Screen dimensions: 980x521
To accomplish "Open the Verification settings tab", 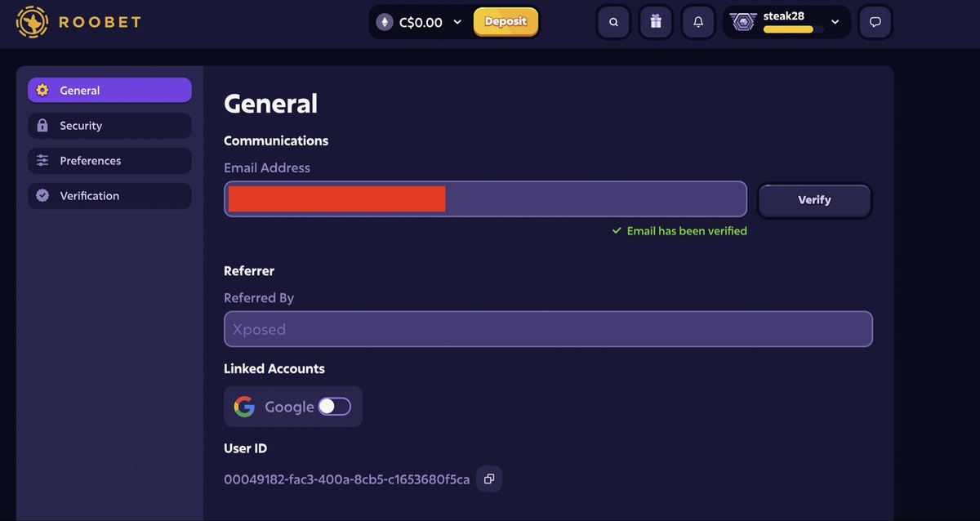I will coord(109,196).
